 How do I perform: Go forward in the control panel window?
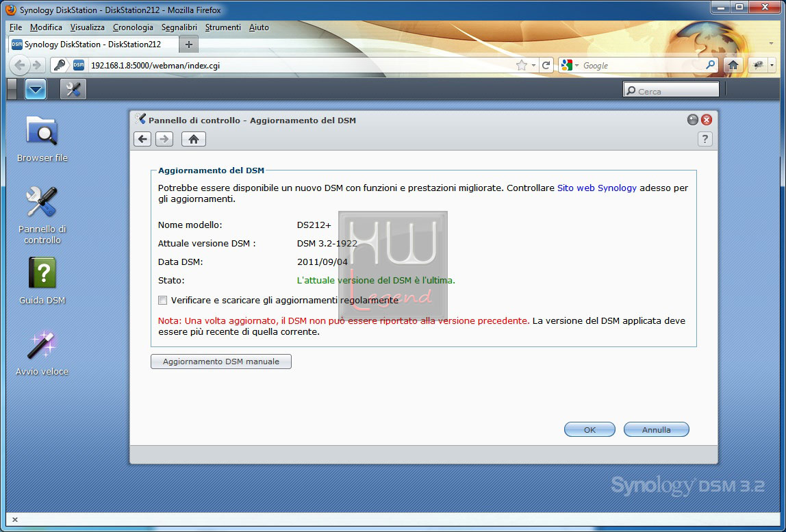point(164,139)
